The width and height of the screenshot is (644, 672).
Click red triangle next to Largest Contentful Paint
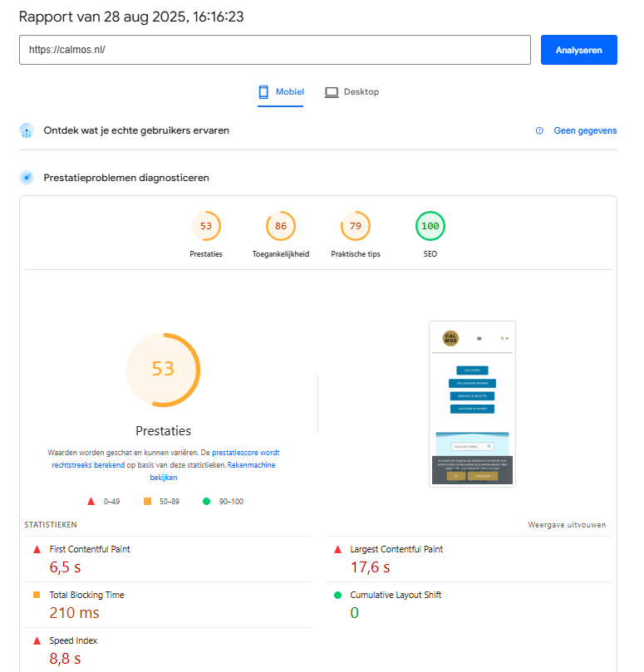[337, 550]
